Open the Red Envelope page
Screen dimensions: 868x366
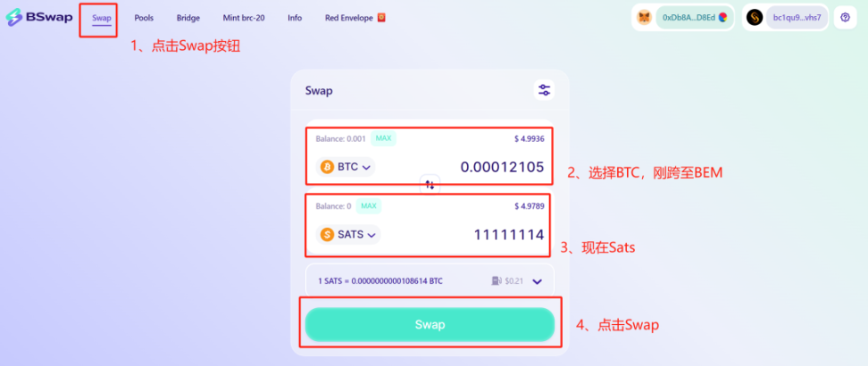[355, 18]
